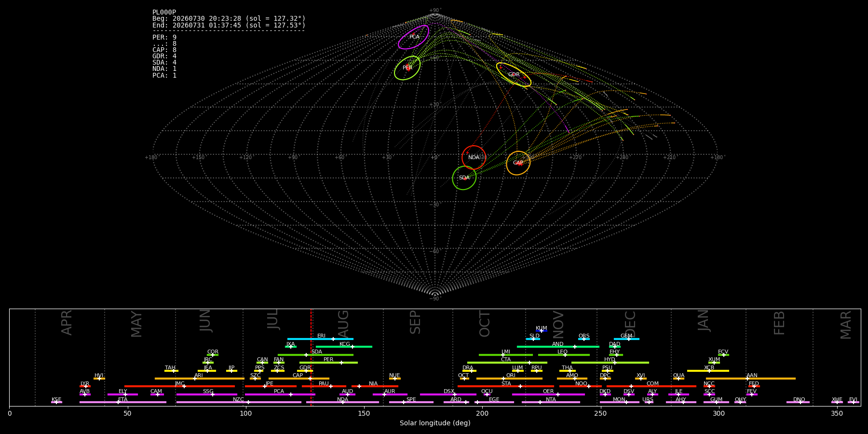Click the ERI shower label in the timeline
Screen dimensions: 868x434
[x=321, y=336]
